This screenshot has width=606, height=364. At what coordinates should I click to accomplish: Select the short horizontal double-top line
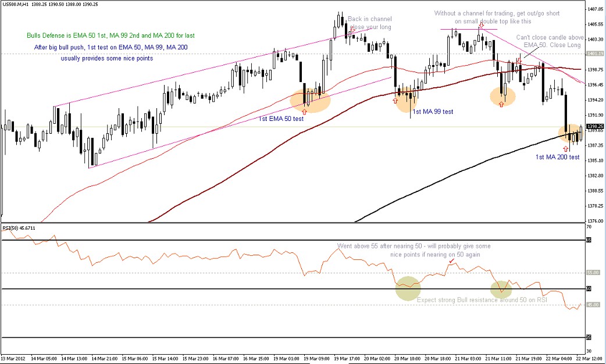468,29
